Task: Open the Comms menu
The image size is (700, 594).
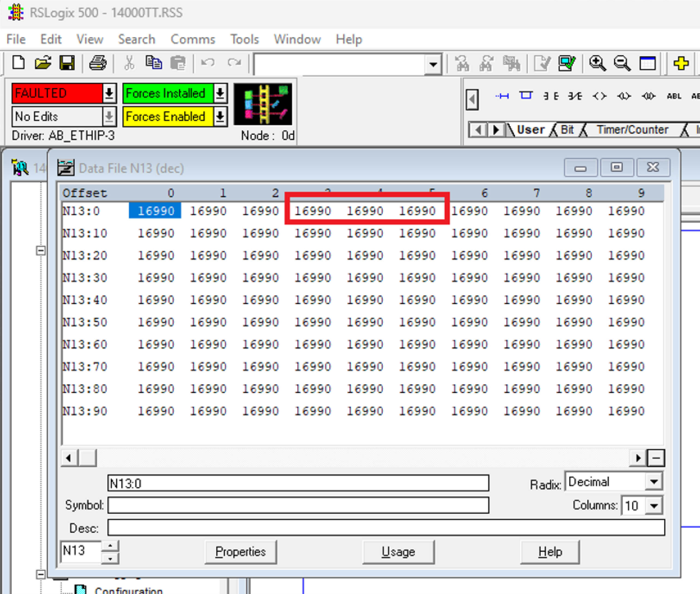Action: coord(193,39)
